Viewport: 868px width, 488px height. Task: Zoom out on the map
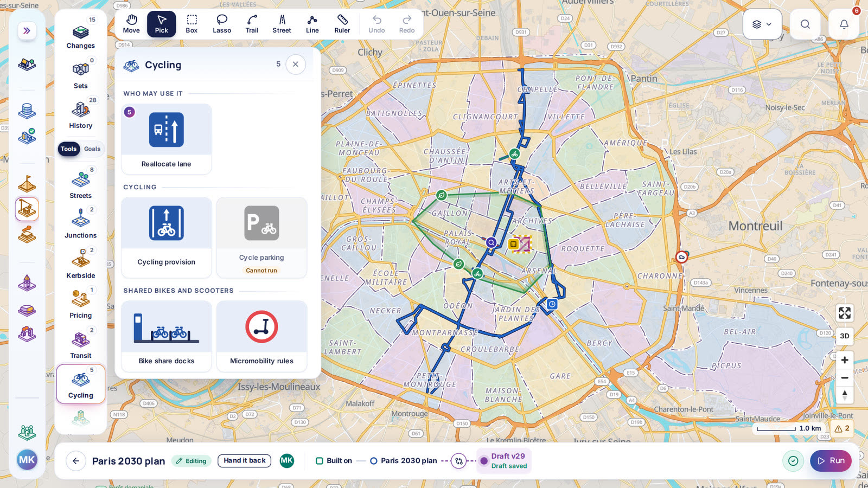[x=845, y=378]
